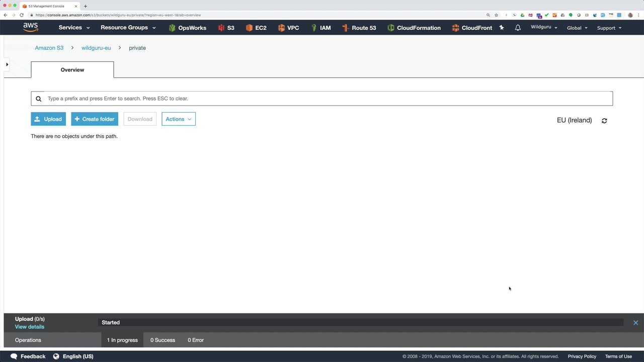Switch to the S3 Management Console browser tab
The width and height of the screenshot is (644, 362).
click(x=49, y=6)
